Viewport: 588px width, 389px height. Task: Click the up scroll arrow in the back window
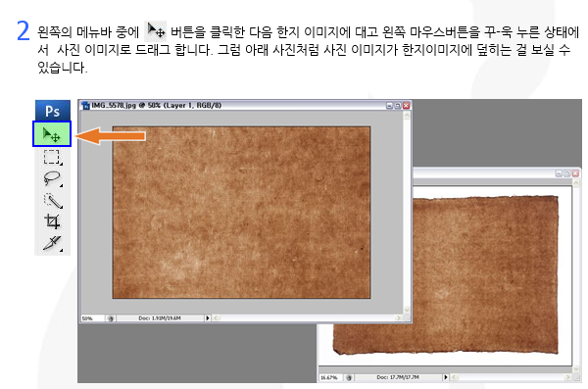[x=576, y=183]
